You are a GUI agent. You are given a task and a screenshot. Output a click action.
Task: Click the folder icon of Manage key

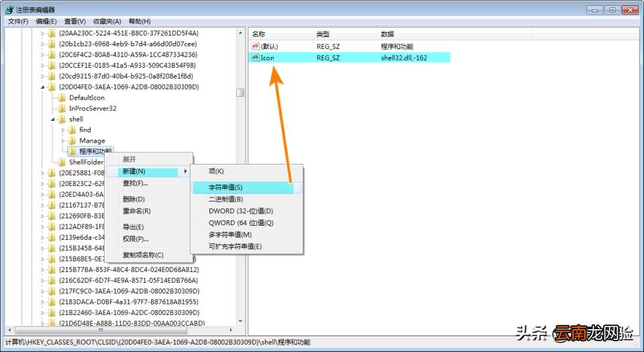pos(72,140)
